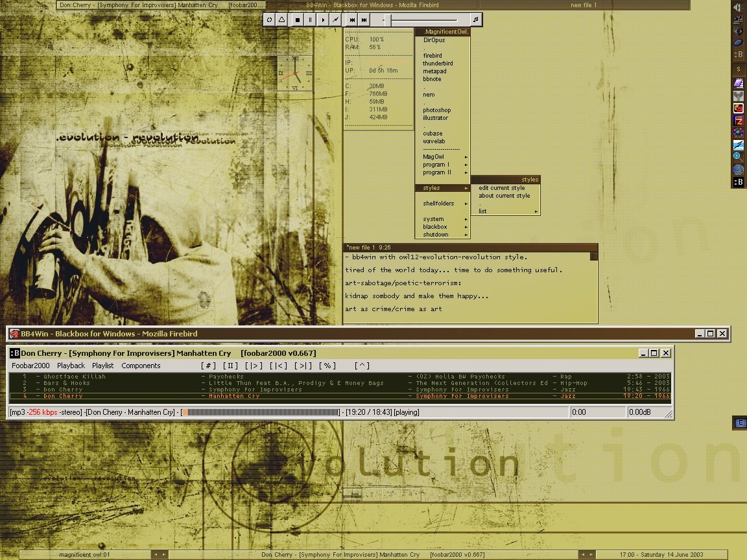The width and height of the screenshot is (747, 560).
Task: Switch to workspace 2 in the pager
Action: point(372,495)
